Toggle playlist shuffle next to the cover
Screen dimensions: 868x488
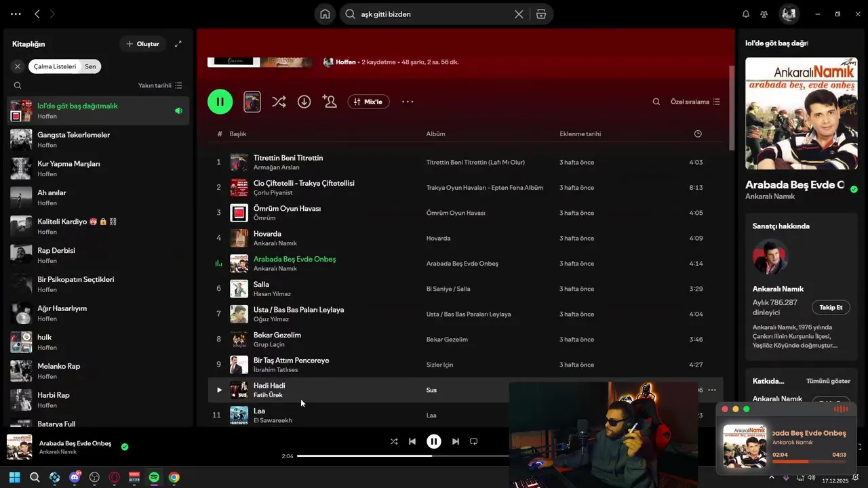pyautogui.click(x=279, y=102)
